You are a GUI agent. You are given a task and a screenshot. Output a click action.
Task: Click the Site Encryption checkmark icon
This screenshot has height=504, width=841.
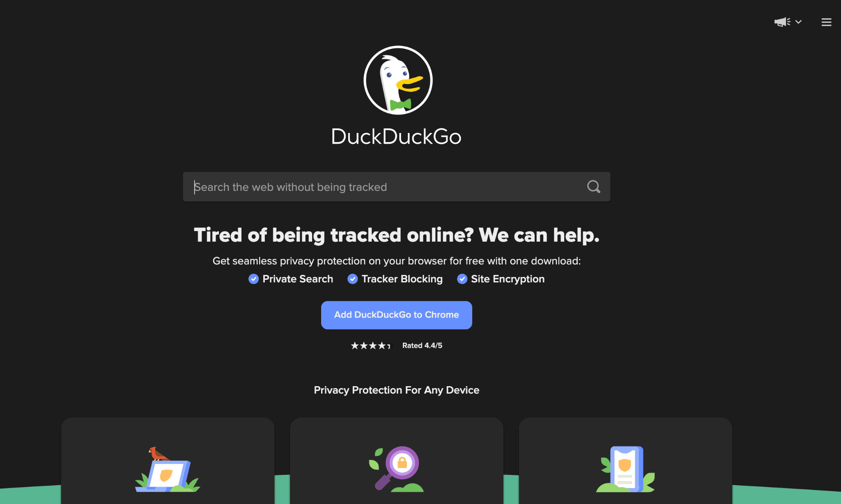(462, 279)
